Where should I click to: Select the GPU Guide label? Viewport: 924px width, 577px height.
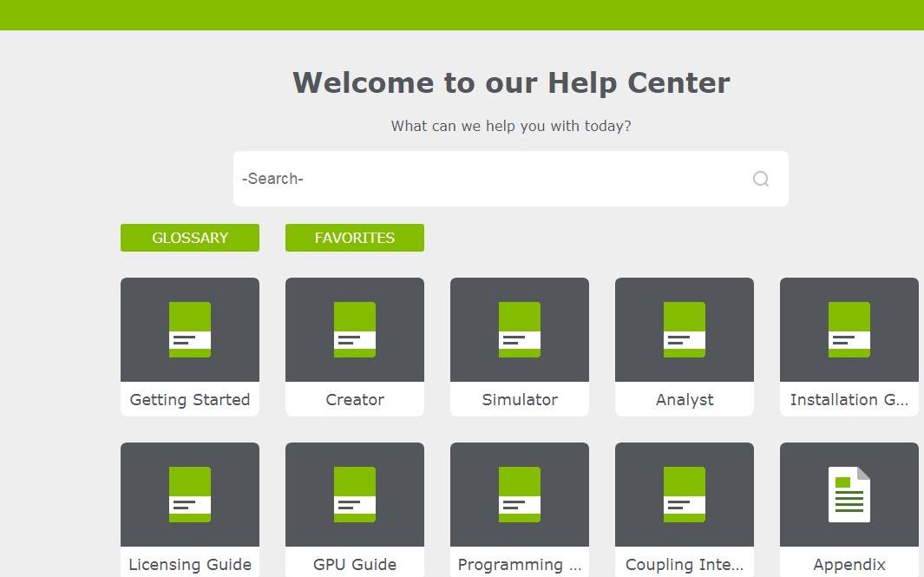point(355,565)
